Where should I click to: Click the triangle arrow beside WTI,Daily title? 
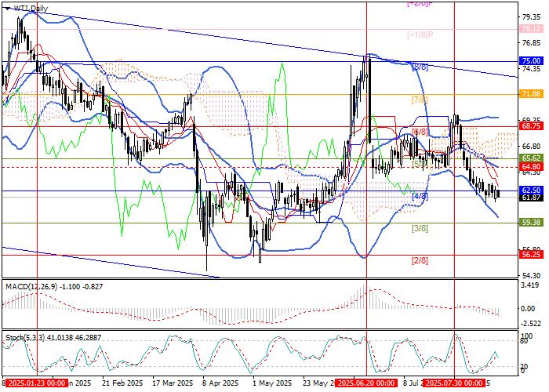8,7
